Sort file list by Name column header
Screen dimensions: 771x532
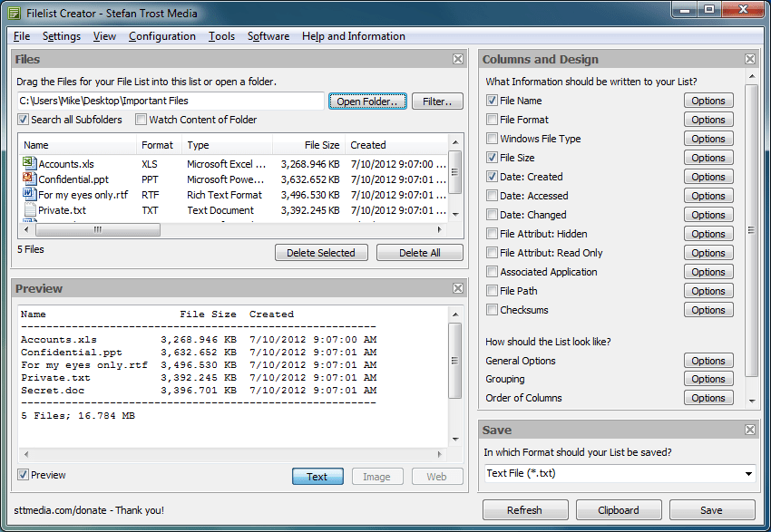point(78,145)
